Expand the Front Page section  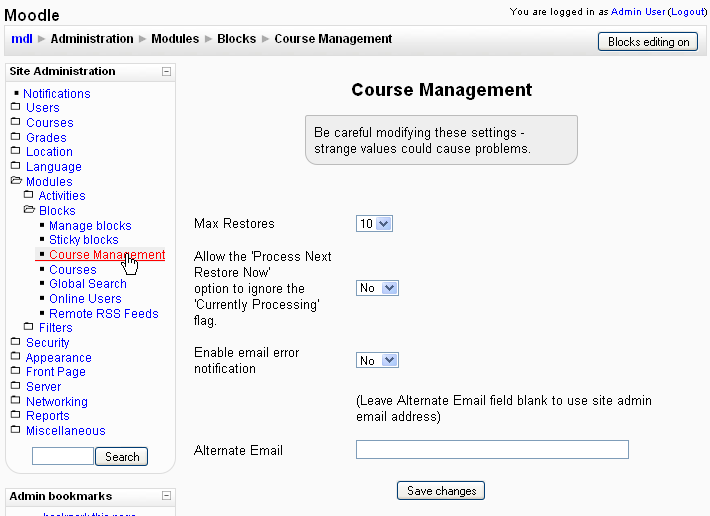[56, 372]
